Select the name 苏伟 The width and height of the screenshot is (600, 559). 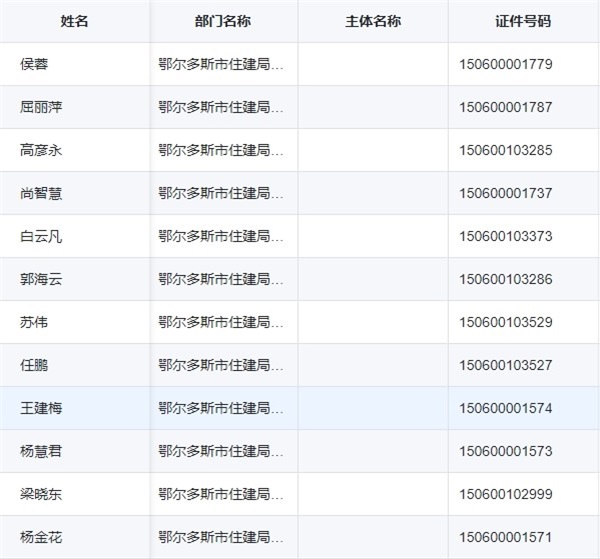pos(34,322)
